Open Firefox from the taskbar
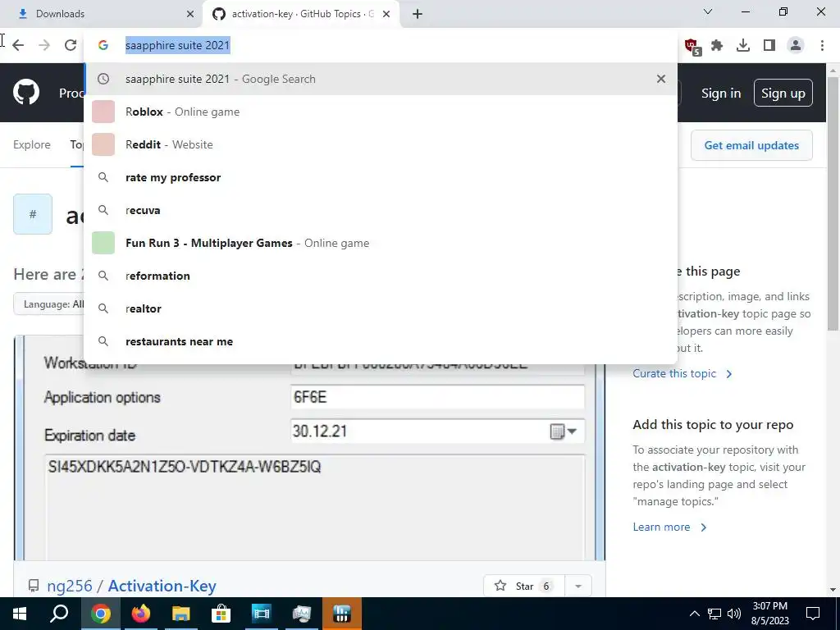The height and width of the screenshot is (630, 840). 140,614
